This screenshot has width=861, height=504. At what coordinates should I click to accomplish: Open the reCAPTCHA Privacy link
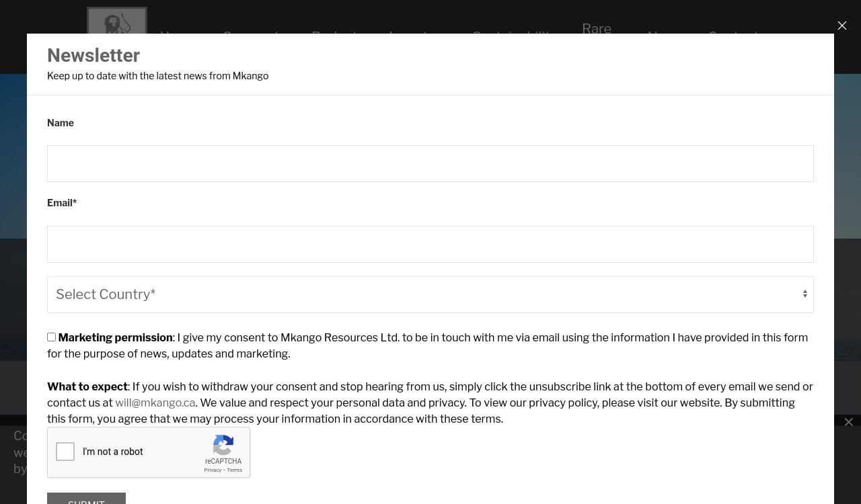(213, 470)
